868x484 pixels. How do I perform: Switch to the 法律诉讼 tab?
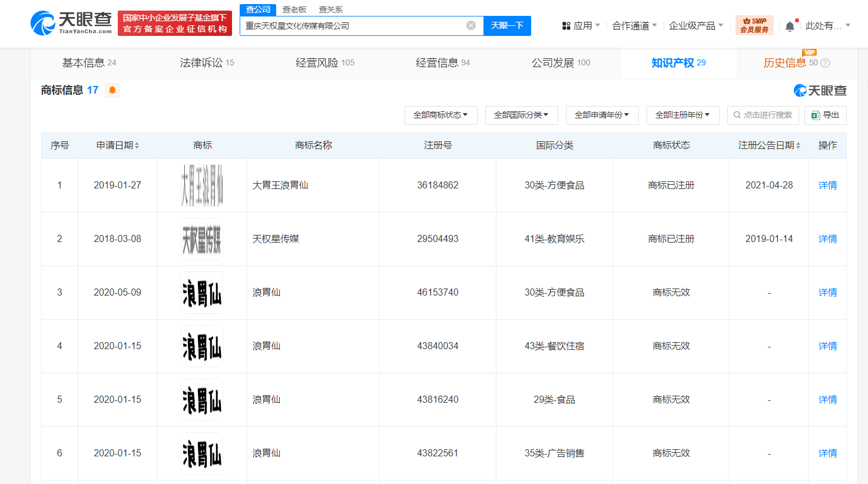207,63
